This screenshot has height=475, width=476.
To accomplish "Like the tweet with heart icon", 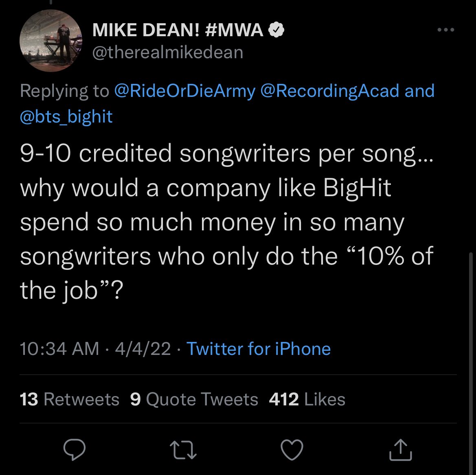I will 292,450.
